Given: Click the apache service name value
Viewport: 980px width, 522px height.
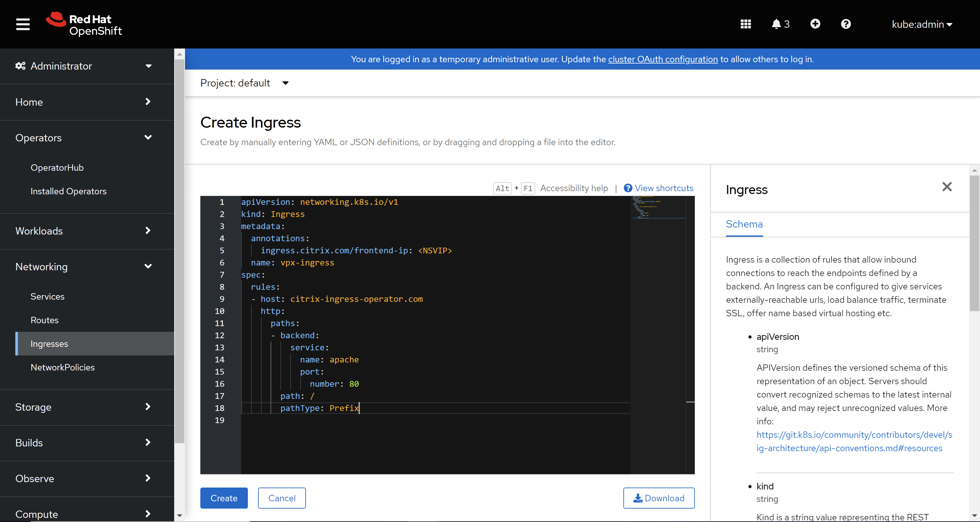Looking at the screenshot, I should coord(344,360).
